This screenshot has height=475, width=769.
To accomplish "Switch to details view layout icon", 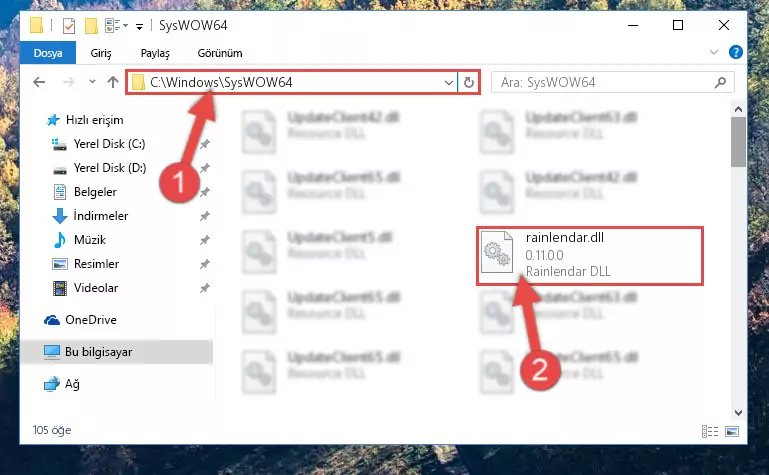I will click(x=710, y=431).
